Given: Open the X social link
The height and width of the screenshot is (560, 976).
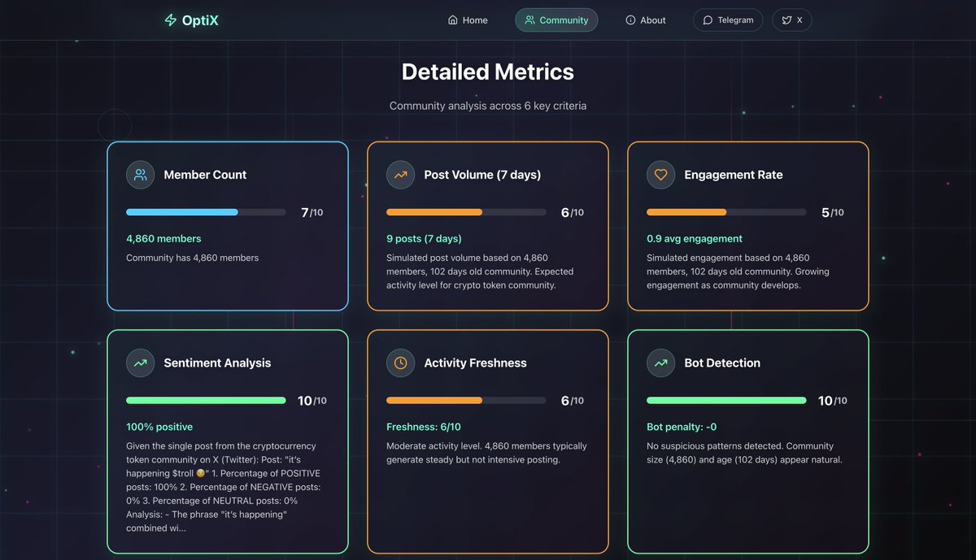Looking at the screenshot, I should pyautogui.click(x=791, y=20).
